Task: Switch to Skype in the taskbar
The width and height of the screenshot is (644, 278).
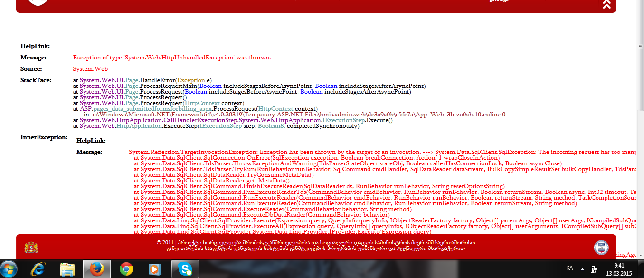Action: point(184,269)
